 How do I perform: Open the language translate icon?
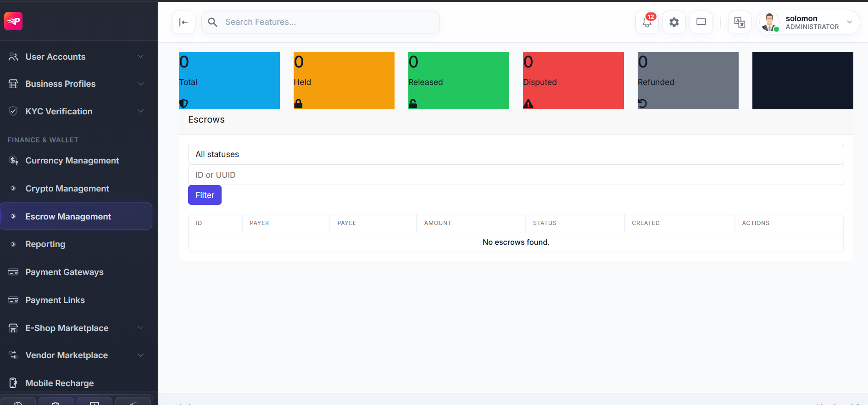[740, 22]
